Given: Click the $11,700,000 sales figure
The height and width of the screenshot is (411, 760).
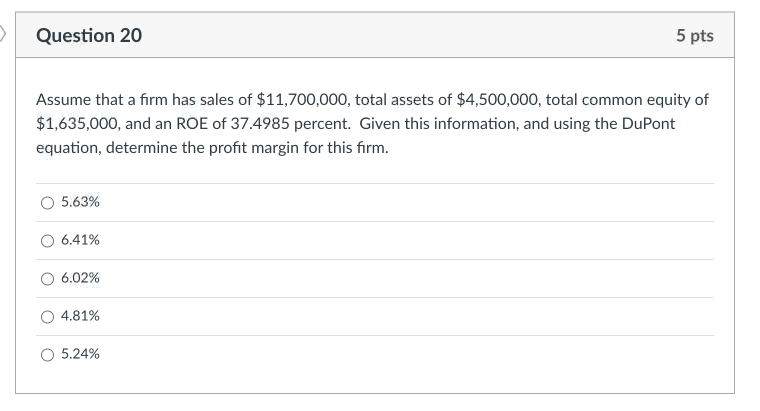Looking at the screenshot, I should click(x=302, y=100).
